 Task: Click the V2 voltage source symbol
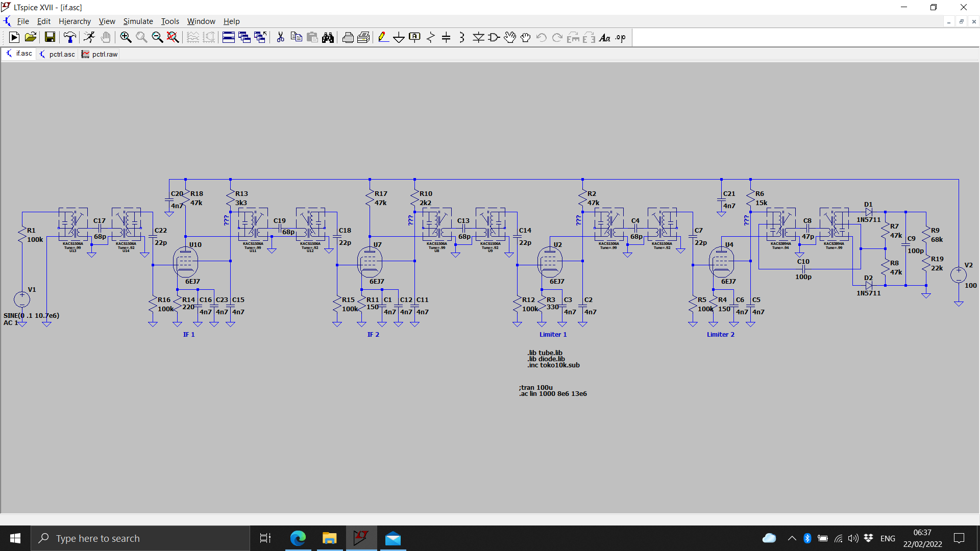(959, 275)
